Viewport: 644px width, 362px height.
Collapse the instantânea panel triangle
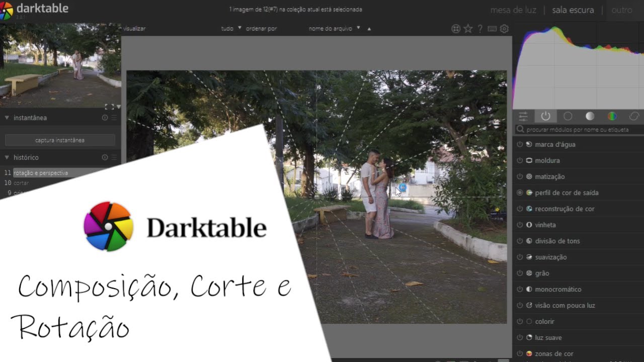[x=7, y=118]
